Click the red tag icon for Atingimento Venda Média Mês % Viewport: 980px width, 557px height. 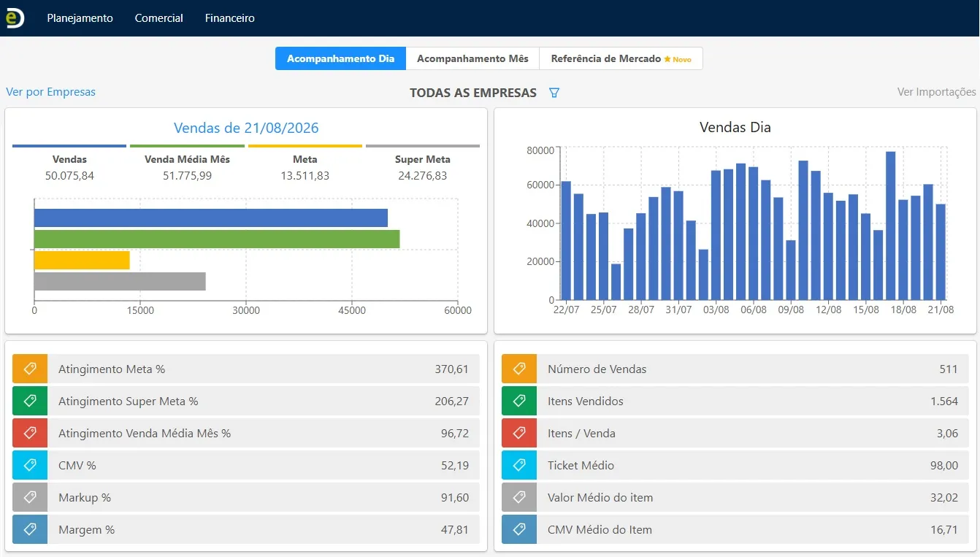tap(30, 433)
